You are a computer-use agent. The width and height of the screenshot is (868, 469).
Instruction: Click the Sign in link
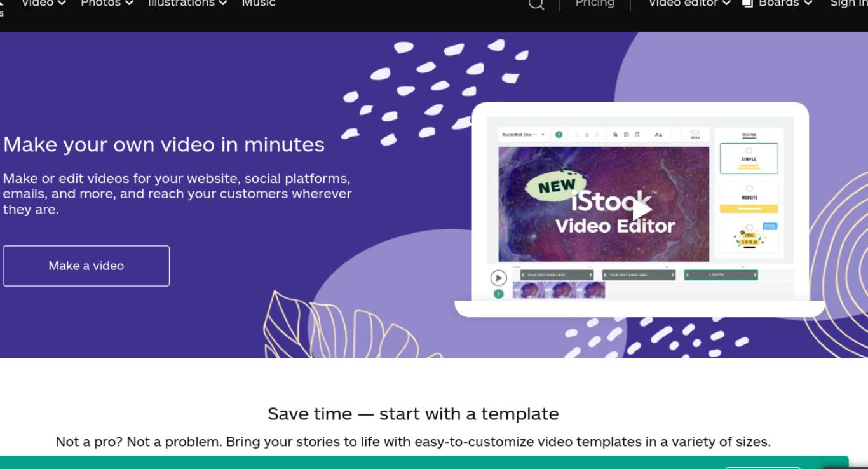click(x=849, y=3)
